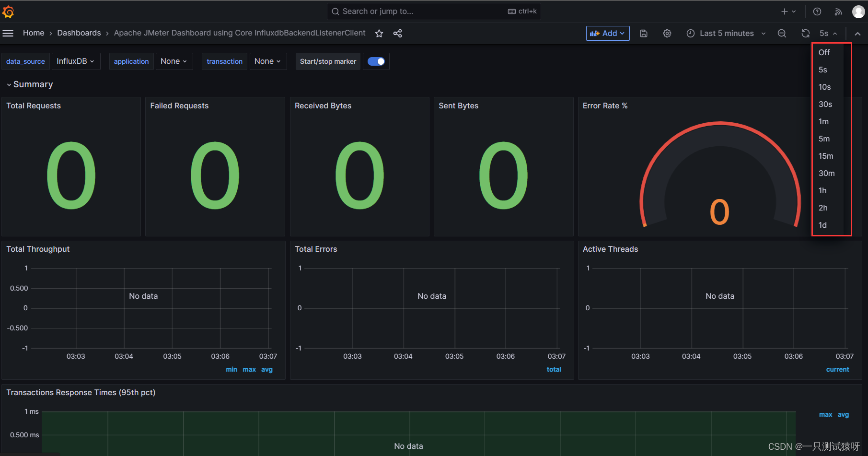Click the Add panel button
The height and width of the screenshot is (456, 868).
pos(607,33)
